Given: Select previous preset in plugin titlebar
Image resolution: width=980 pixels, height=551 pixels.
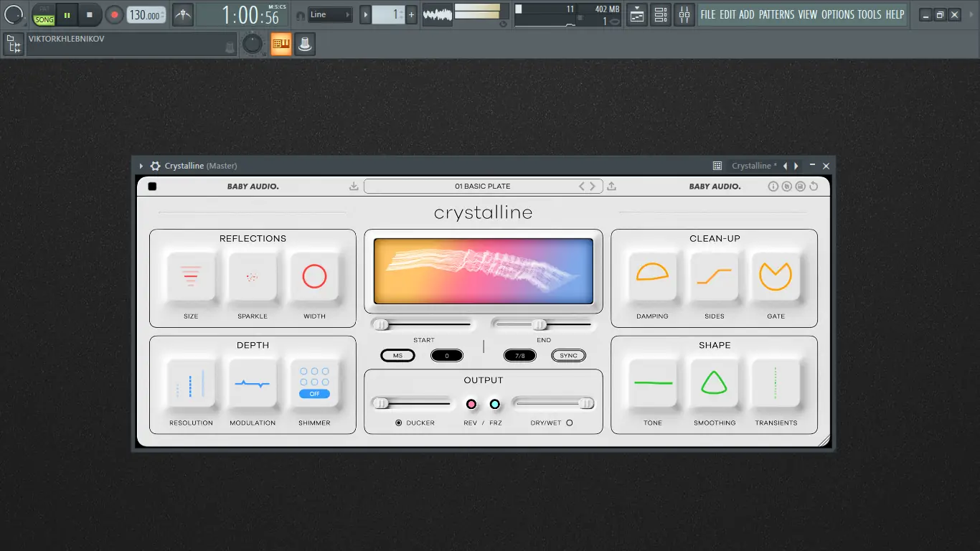Looking at the screenshot, I should [x=785, y=166].
